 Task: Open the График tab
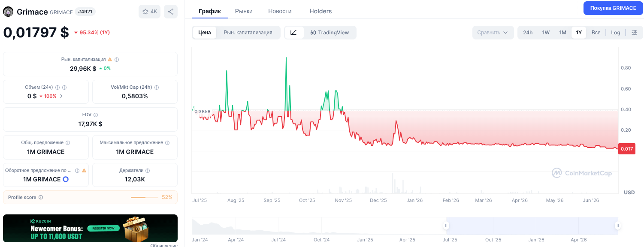[210, 11]
